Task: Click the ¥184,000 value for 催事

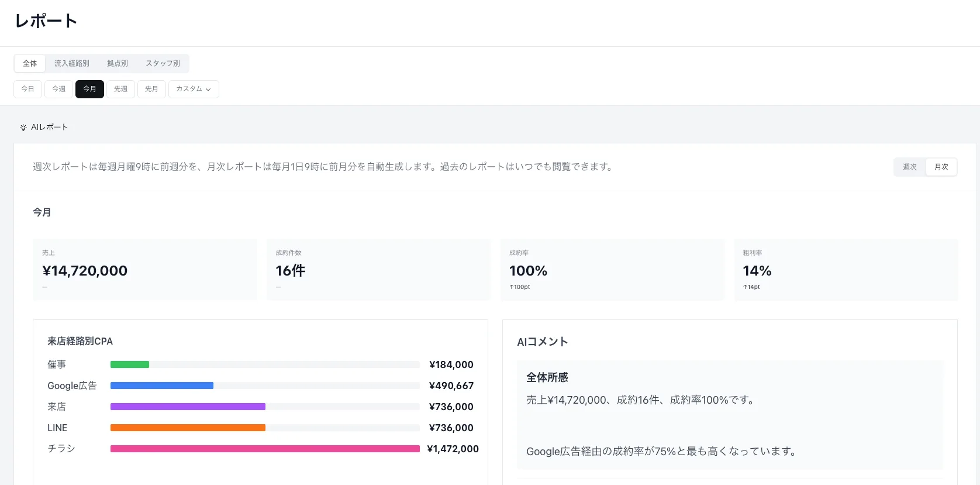Action: click(x=451, y=364)
